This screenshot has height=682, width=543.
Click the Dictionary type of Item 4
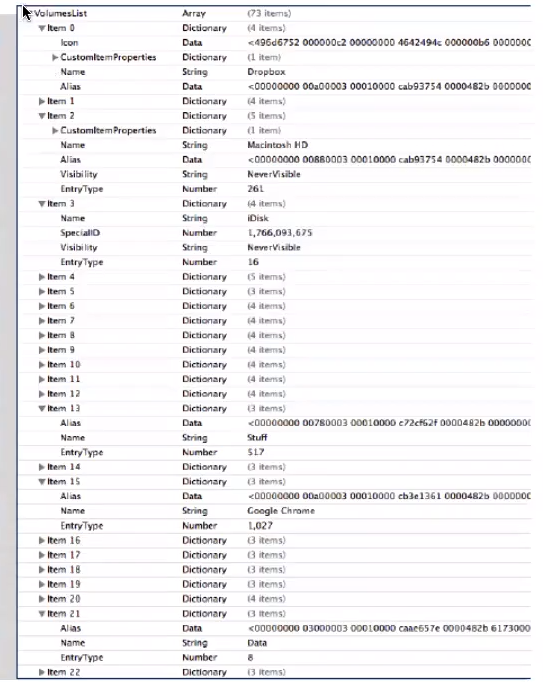pos(204,277)
